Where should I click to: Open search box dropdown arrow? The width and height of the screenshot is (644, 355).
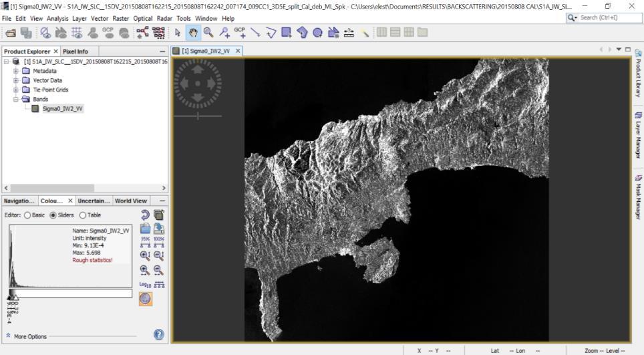tap(576, 17)
